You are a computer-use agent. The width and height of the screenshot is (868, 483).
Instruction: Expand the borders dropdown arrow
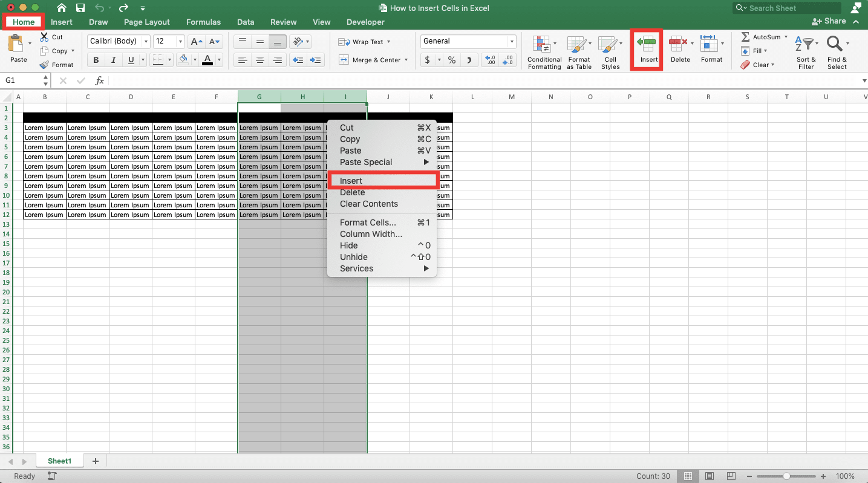click(169, 60)
